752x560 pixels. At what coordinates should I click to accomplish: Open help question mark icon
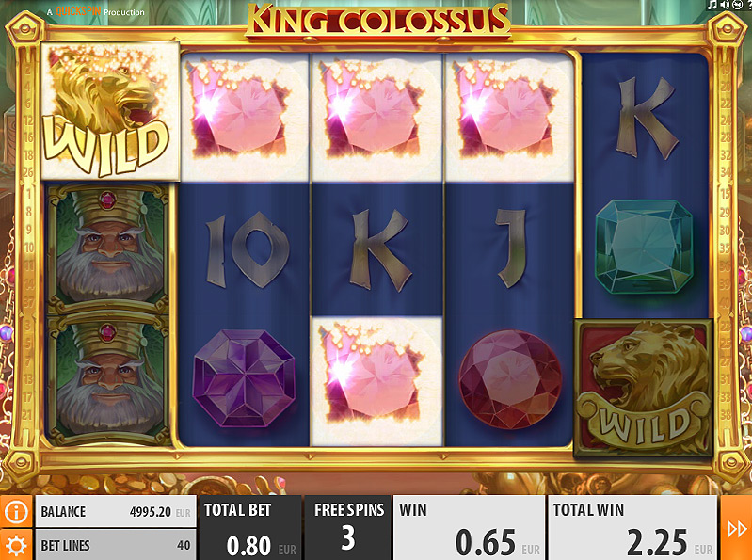click(x=749, y=5)
